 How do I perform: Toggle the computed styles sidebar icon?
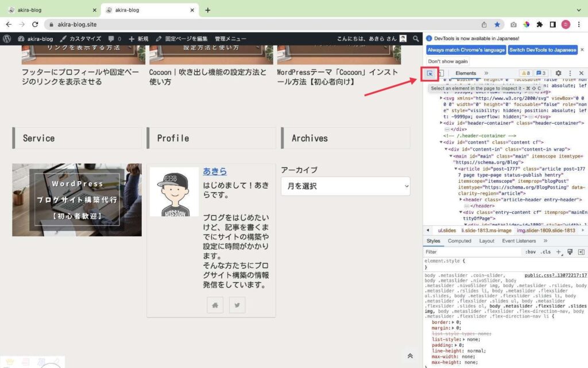point(581,252)
